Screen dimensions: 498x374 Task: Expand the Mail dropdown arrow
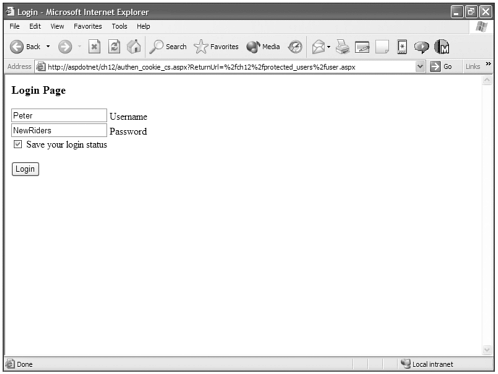[x=329, y=47]
